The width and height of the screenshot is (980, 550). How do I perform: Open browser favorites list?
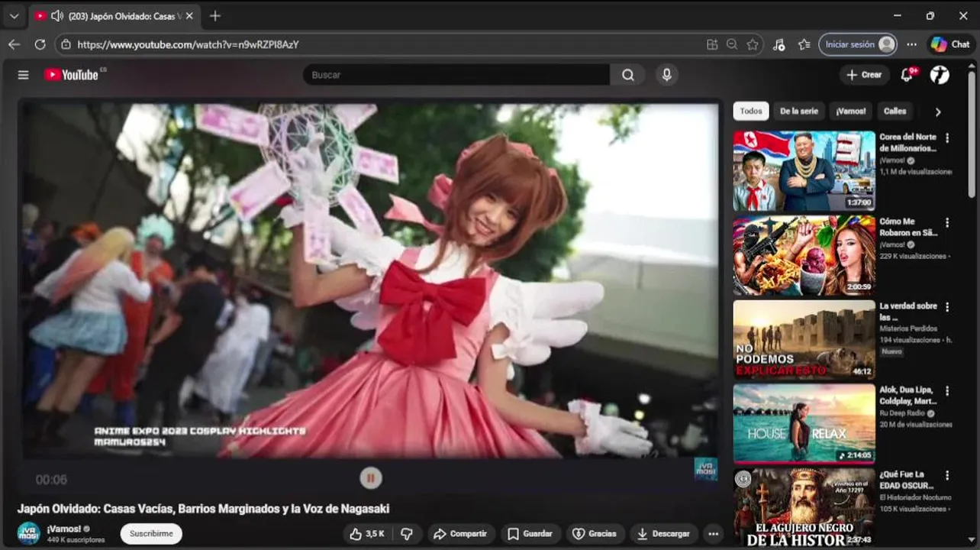(x=804, y=44)
